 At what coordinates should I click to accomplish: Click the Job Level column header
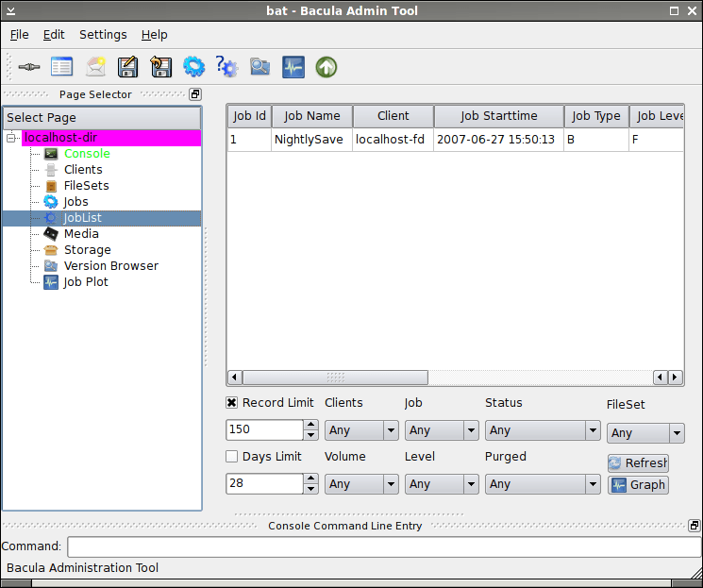point(657,116)
